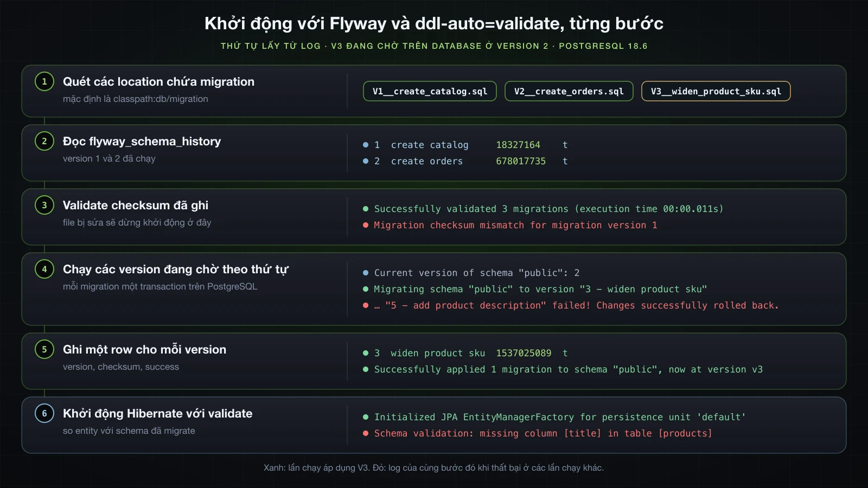
Task: Click the step 3 number badge
Action: click(44, 205)
